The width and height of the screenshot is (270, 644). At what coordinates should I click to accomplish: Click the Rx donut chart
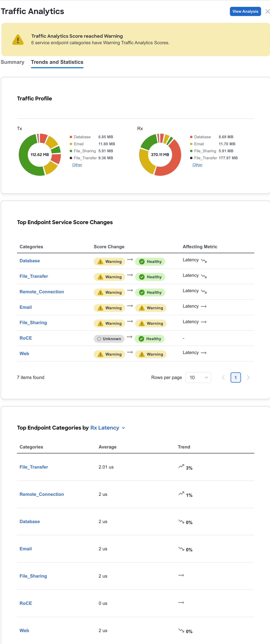160,155
